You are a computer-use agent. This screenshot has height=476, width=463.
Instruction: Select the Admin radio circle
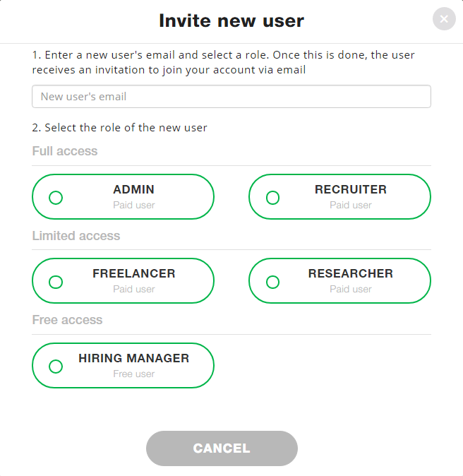coord(56,198)
